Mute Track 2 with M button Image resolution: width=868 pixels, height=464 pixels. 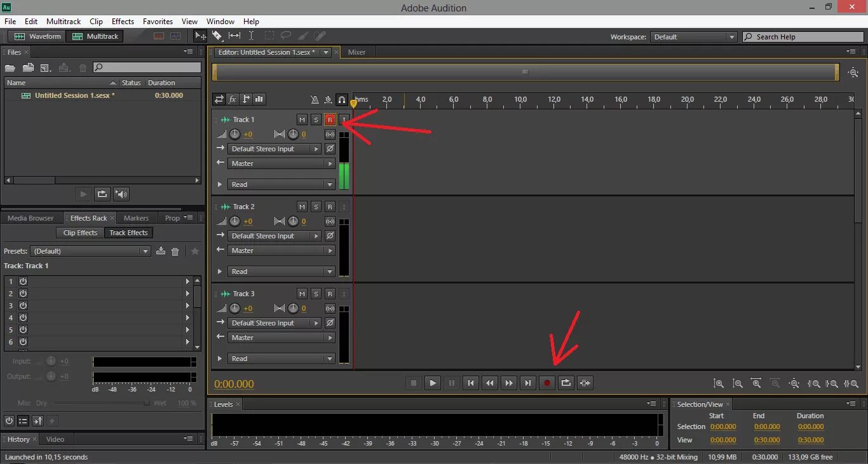pos(302,207)
